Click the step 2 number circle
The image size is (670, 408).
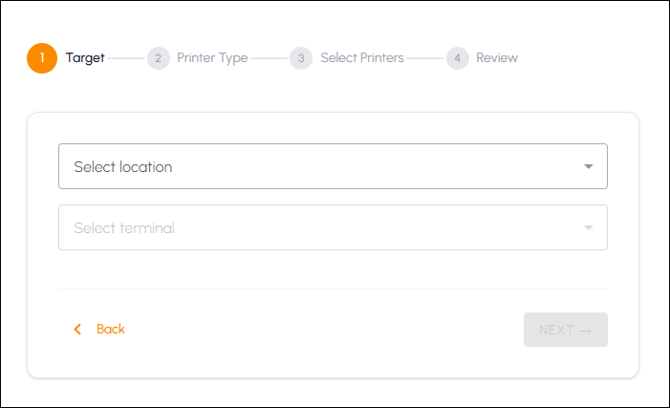(x=159, y=58)
